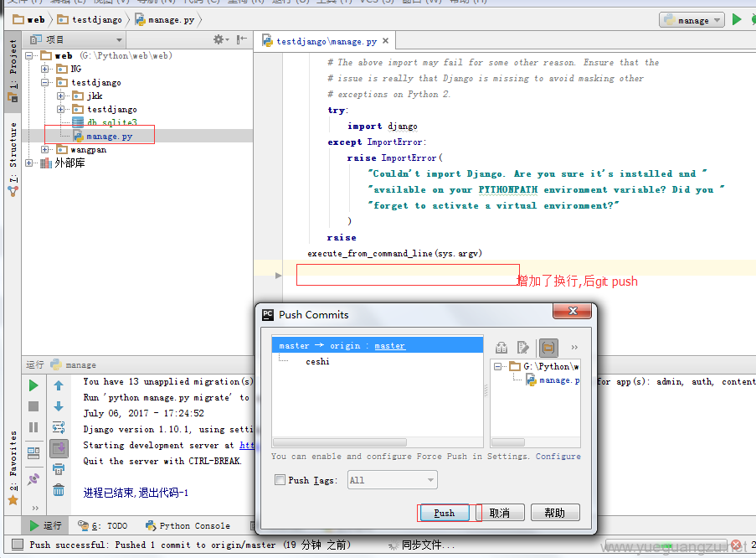Cancel the background sync task
Screen dimensions: 756x558
(x=736, y=545)
